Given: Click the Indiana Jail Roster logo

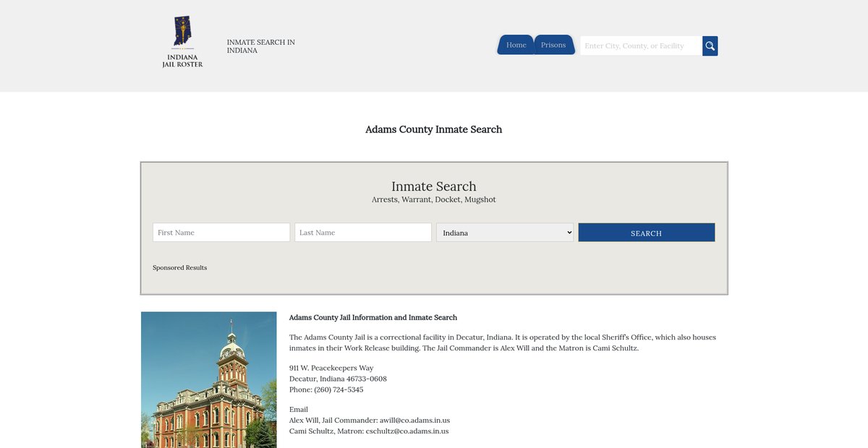Looking at the screenshot, I should [182, 43].
